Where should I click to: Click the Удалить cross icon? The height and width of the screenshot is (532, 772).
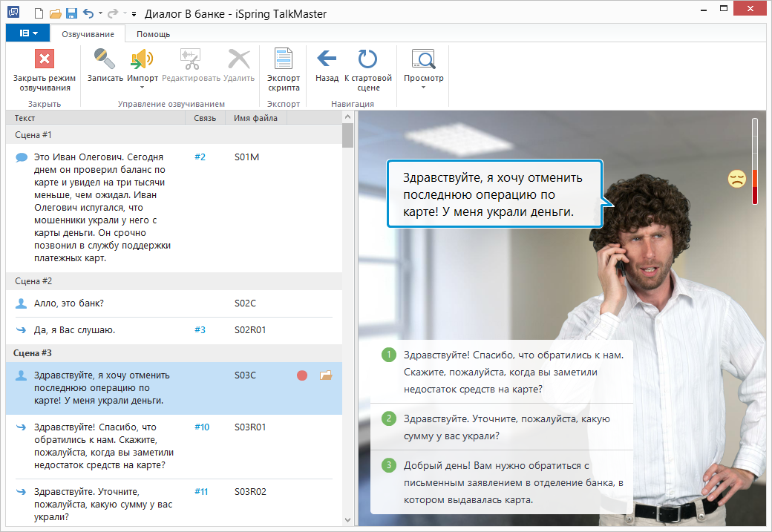239,59
